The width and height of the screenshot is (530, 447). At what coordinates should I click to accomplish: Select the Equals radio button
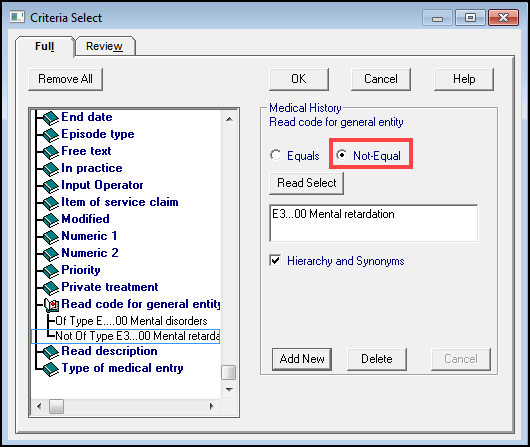(275, 155)
